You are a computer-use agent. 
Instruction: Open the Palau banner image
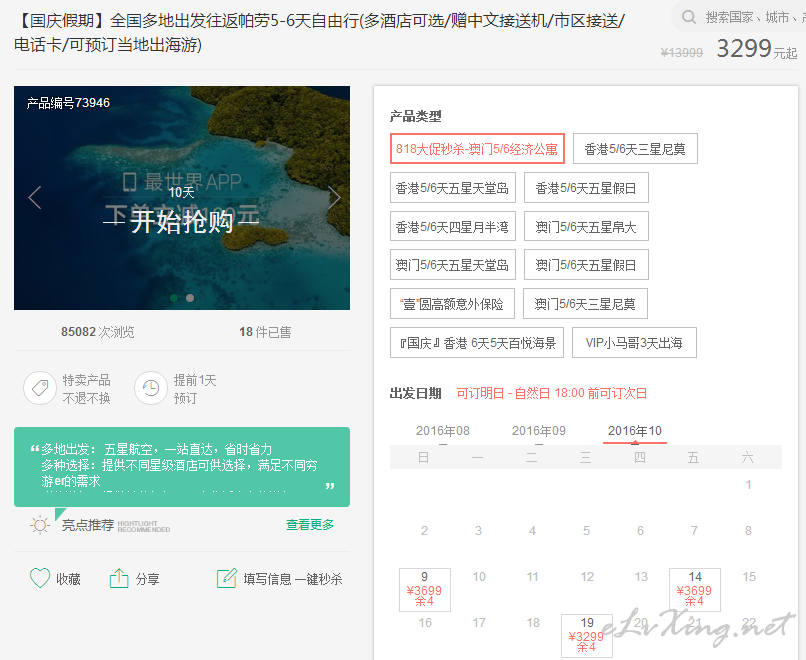click(182, 198)
